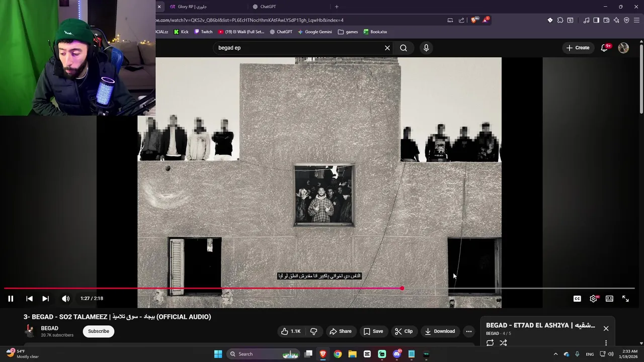The width and height of the screenshot is (644, 362).
Task: Create a clip of the video
Action: pyautogui.click(x=404, y=331)
